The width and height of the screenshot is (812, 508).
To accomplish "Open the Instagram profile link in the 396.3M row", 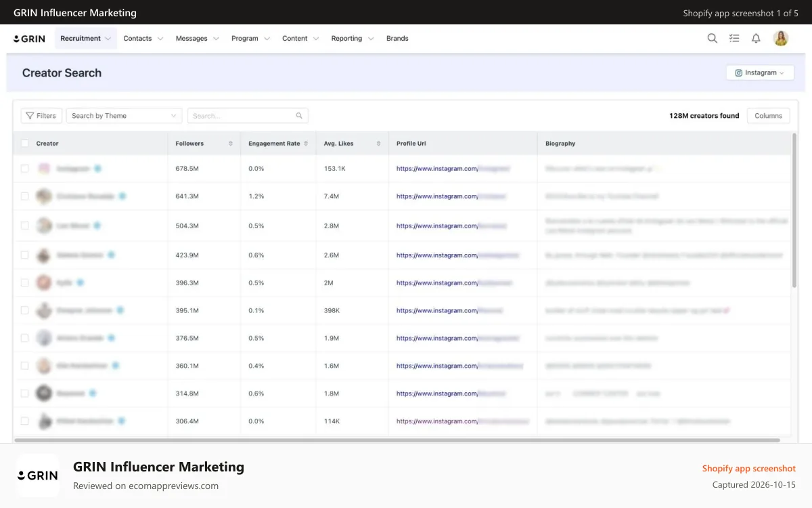I will click(x=455, y=283).
